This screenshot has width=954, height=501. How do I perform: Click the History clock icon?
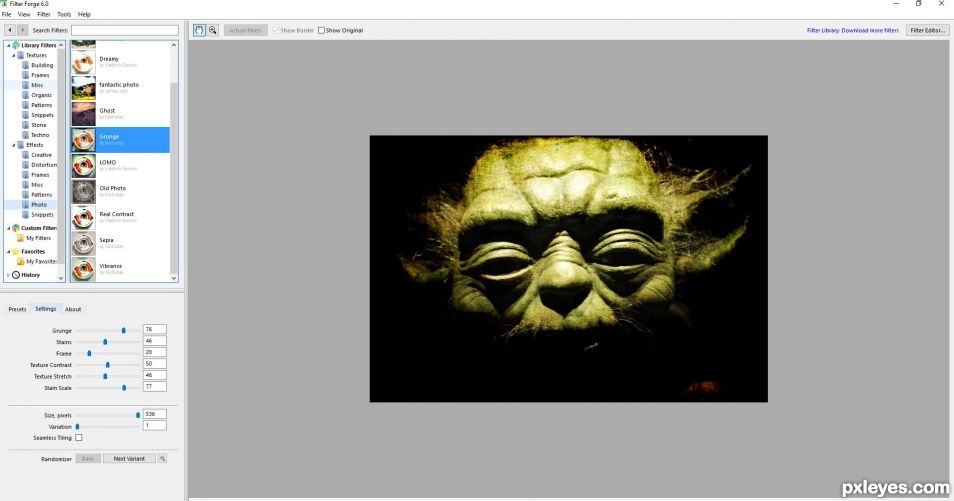16,275
